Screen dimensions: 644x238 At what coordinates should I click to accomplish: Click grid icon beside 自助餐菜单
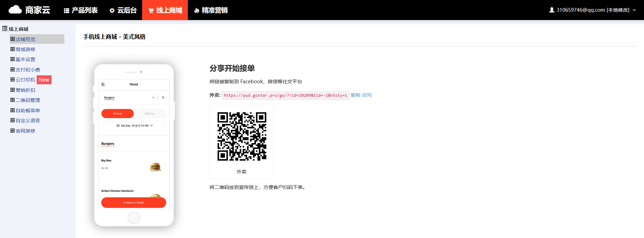(12, 110)
